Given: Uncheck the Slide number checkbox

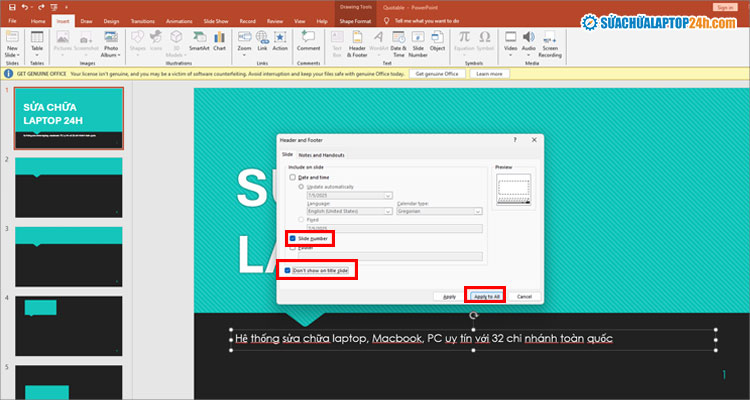Looking at the screenshot, I should (x=292, y=238).
